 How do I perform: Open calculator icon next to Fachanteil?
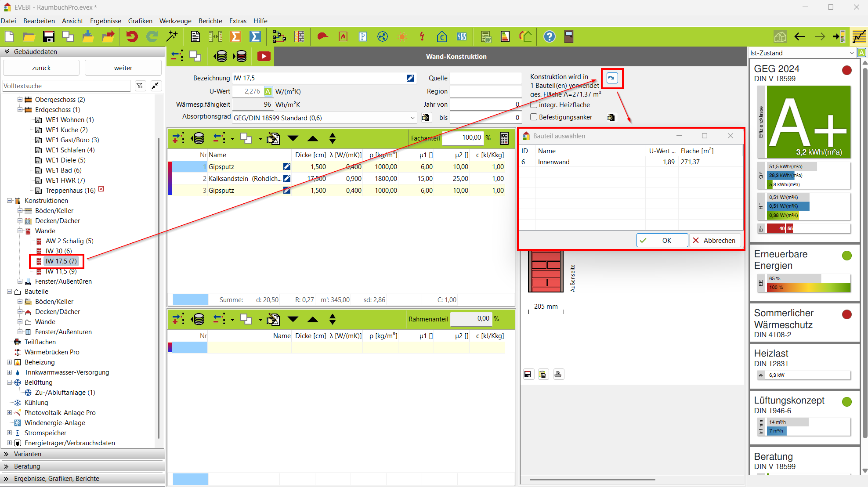tap(504, 138)
